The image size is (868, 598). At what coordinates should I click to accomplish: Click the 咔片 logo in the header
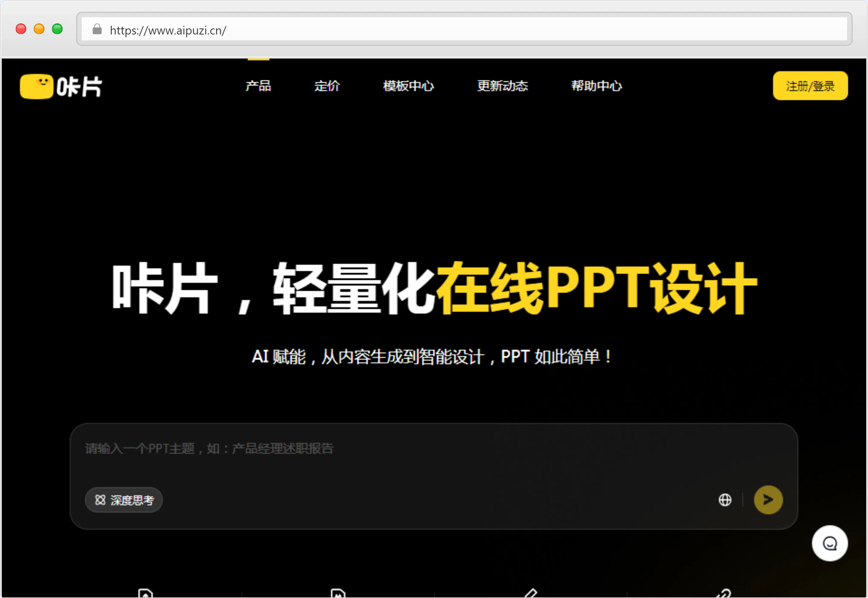[x=61, y=87]
